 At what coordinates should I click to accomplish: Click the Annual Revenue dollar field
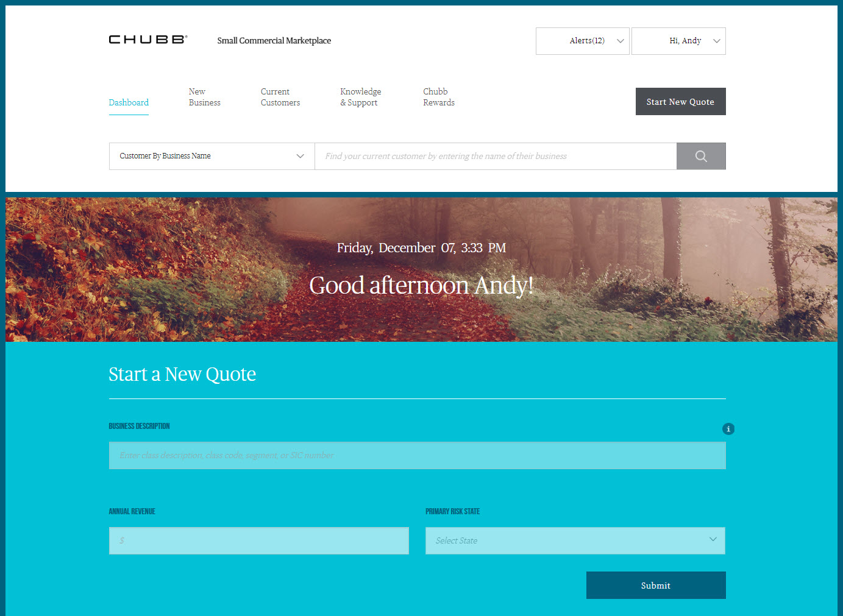(258, 540)
